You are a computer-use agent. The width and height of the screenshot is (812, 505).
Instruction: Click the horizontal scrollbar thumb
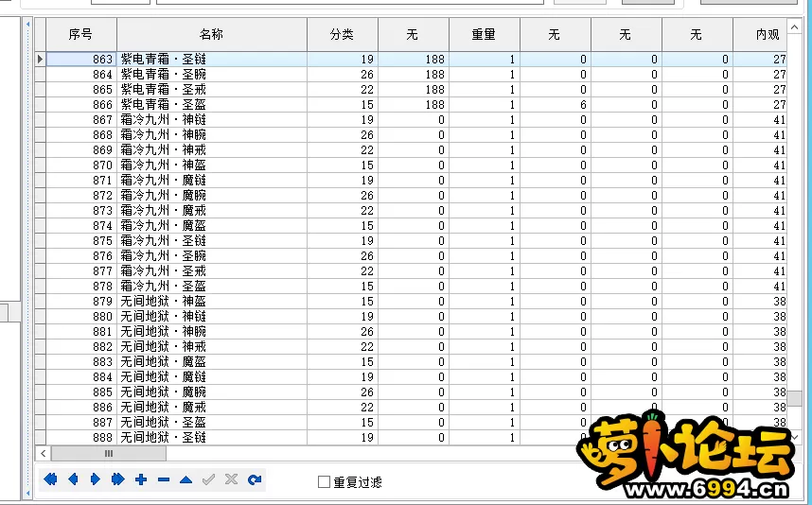(109, 454)
